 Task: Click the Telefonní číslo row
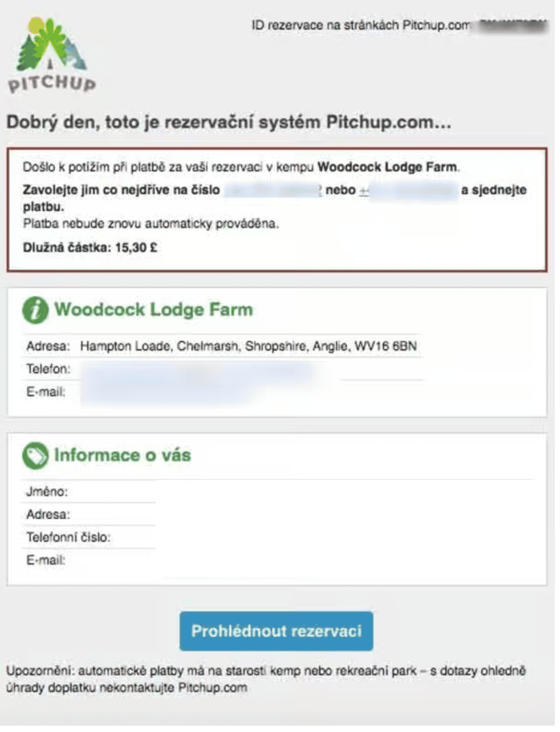pos(88,538)
